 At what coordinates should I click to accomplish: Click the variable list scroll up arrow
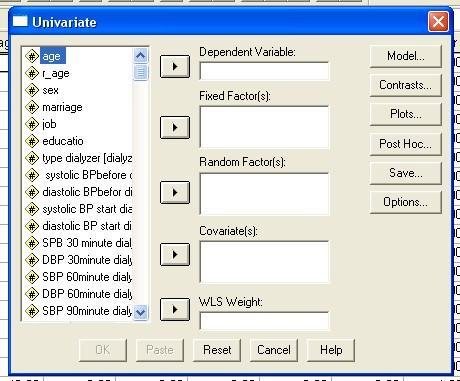(140, 55)
